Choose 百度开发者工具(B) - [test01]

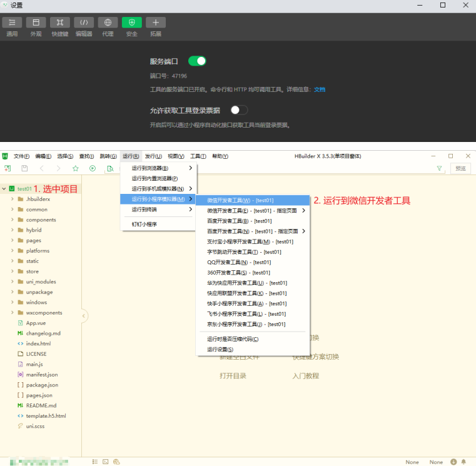click(x=253, y=221)
